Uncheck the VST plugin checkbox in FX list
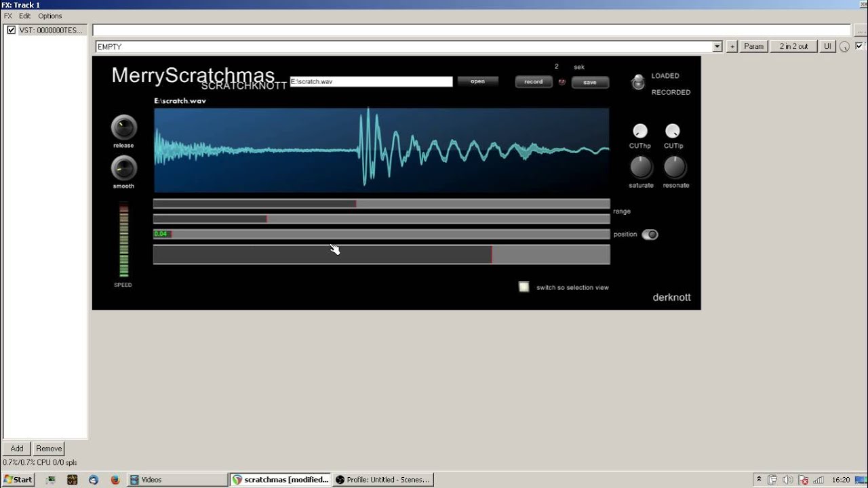 pyautogui.click(x=11, y=30)
